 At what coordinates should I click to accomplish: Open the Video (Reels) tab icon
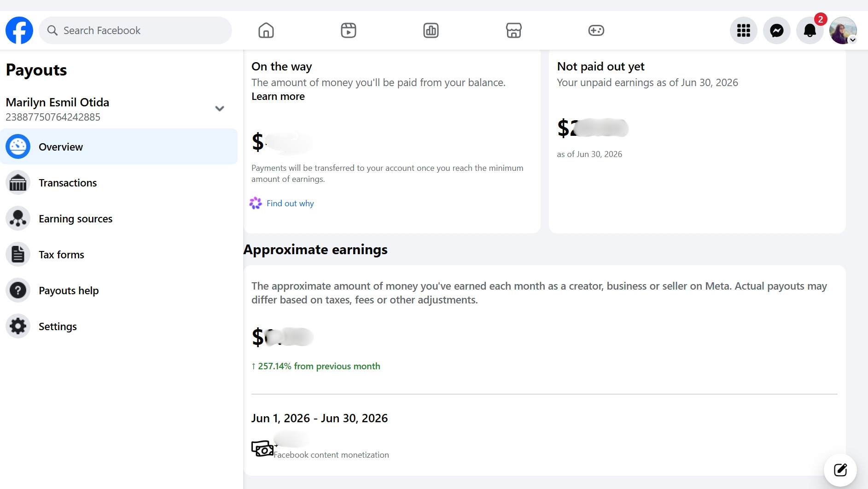point(349,30)
